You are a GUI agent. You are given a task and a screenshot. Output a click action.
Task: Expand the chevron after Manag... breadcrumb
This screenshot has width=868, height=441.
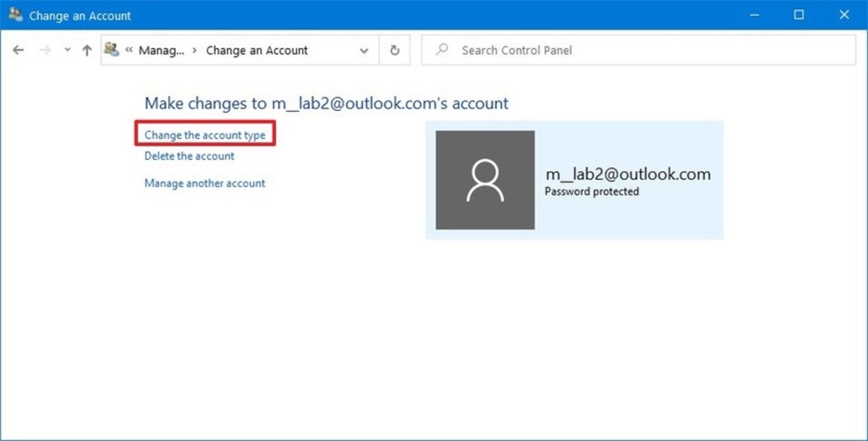(195, 50)
